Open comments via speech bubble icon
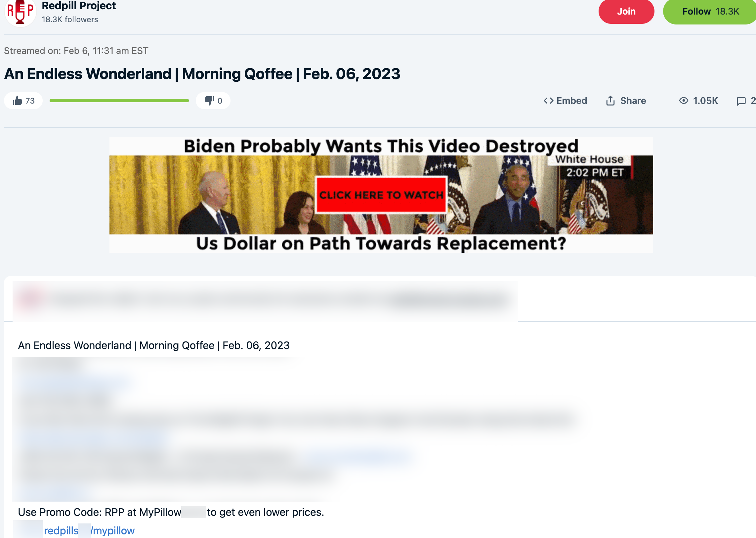Image resolution: width=756 pixels, height=538 pixels. (741, 101)
